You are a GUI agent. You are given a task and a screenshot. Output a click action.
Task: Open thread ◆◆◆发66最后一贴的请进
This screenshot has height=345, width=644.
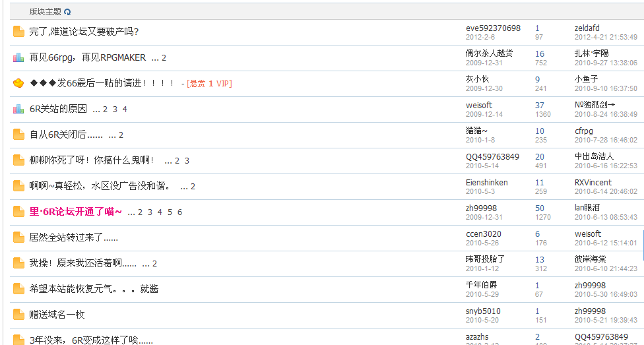(103, 83)
